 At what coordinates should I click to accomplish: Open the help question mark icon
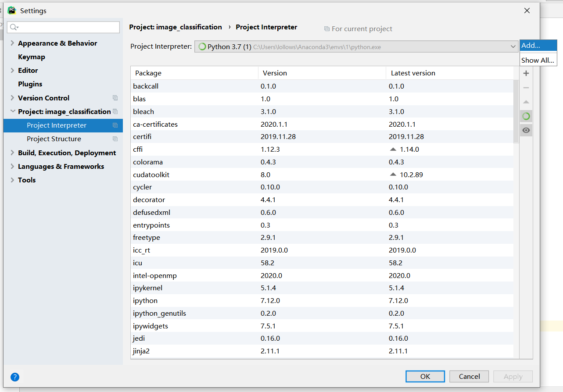pyautogui.click(x=15, y=377)
